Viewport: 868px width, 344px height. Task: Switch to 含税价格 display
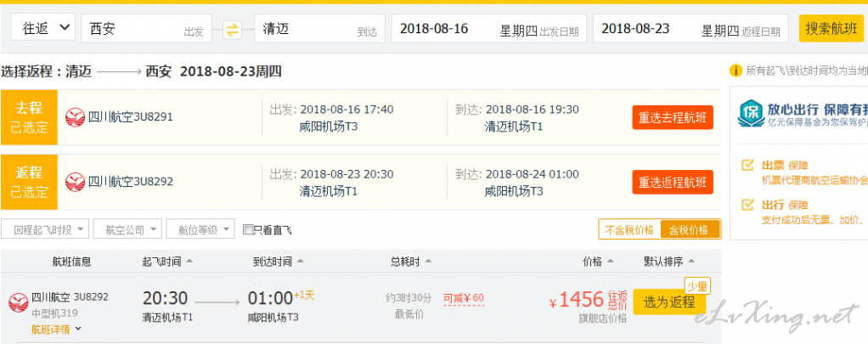click(690, 230)
